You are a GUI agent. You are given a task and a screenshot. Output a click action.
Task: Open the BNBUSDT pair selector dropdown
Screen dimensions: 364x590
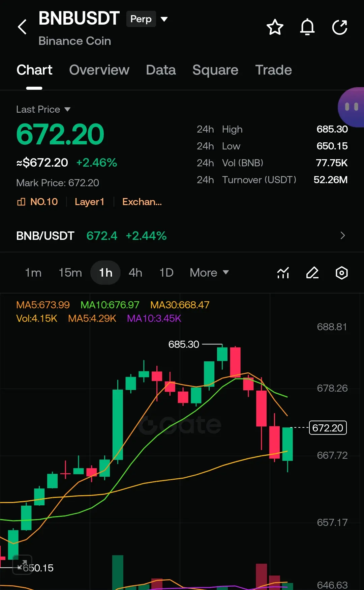coord(164,19)
